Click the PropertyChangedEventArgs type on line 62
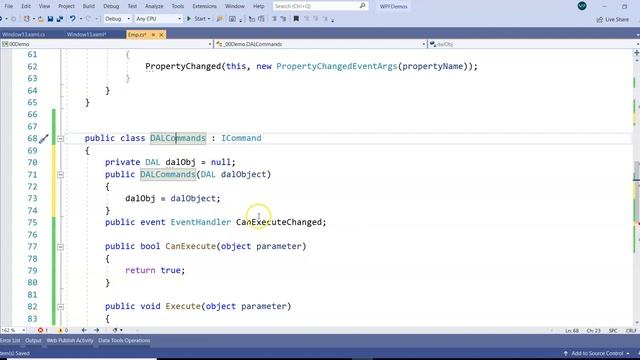Viewport: 640px width, 360px height. tap(337, 66)
